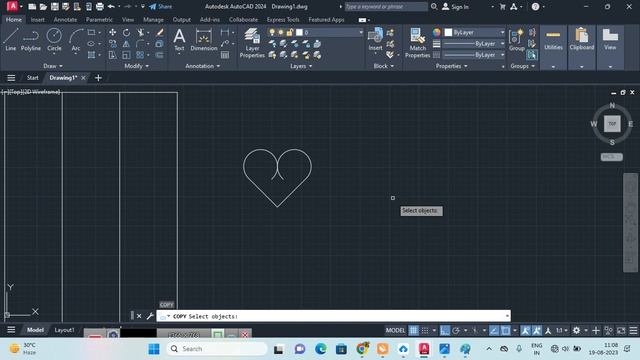Switch to the Start file tab
The height and width of the screenshot is (360, 640).
tap(33, 78)
